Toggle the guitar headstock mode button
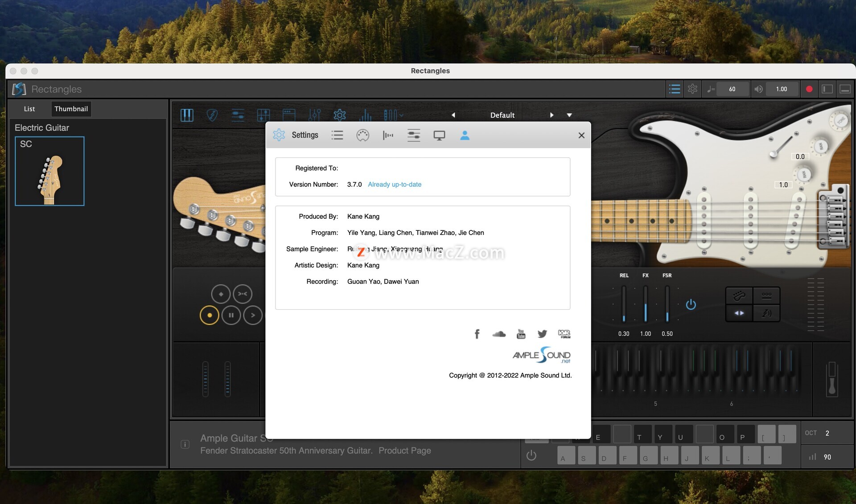 click(739, 295)
